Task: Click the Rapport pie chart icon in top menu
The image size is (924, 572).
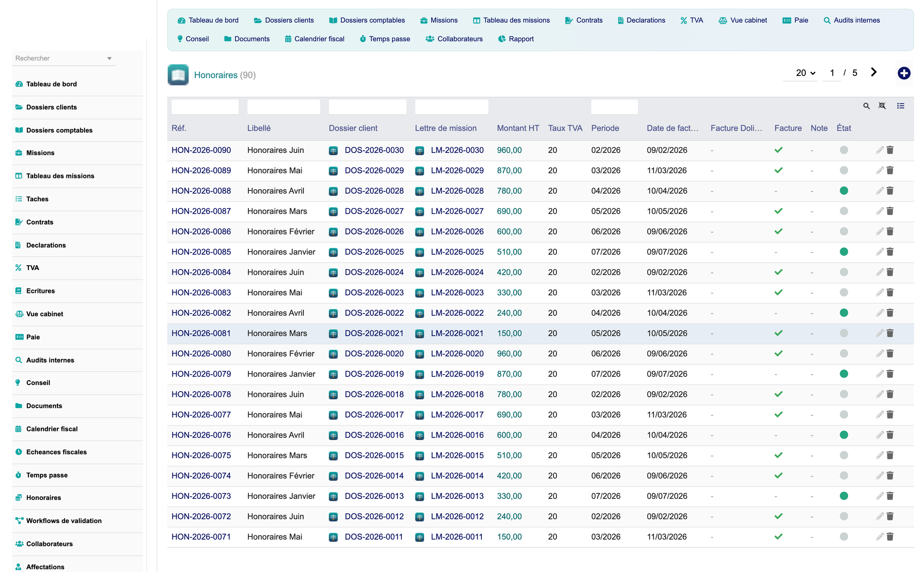Action: (502, 39)
